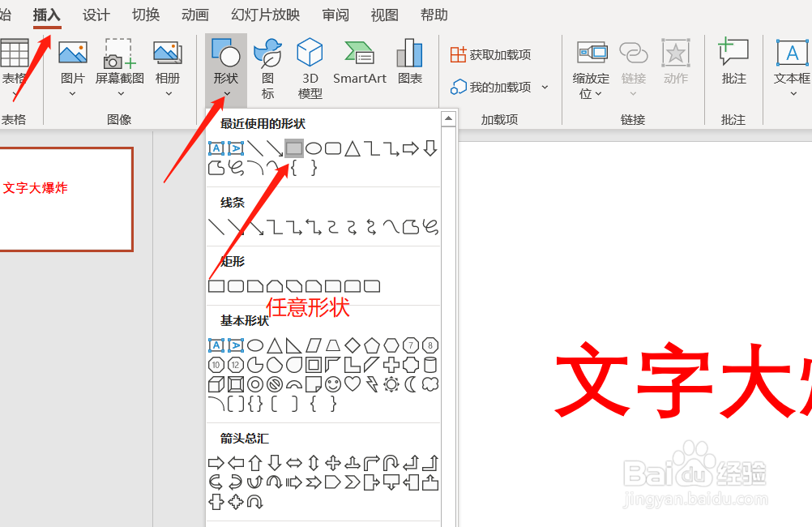The width and height of the screenshot is (812, 527).
Task: Insert a 3D 模型
Action: (x=310, y=68)
